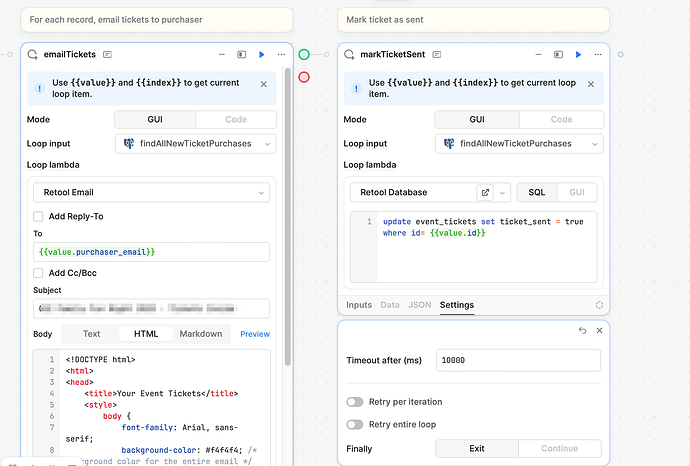Click the circular status icon beside Settings tab

(x=599, y=305)
